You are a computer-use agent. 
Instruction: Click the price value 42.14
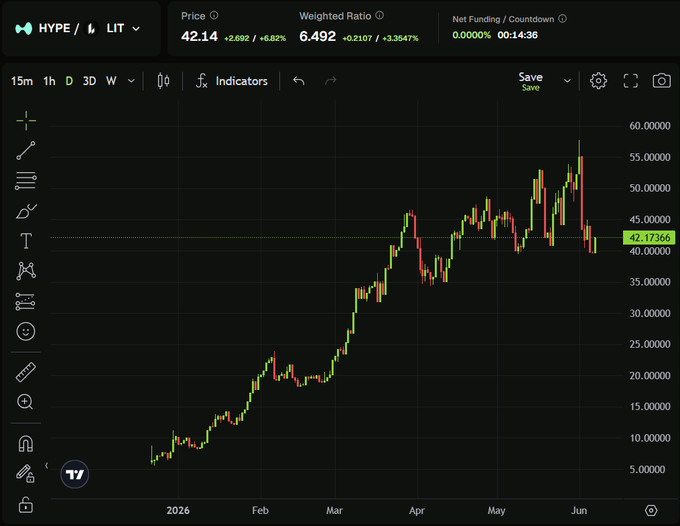pyautogui.click(x=199, y=36)
